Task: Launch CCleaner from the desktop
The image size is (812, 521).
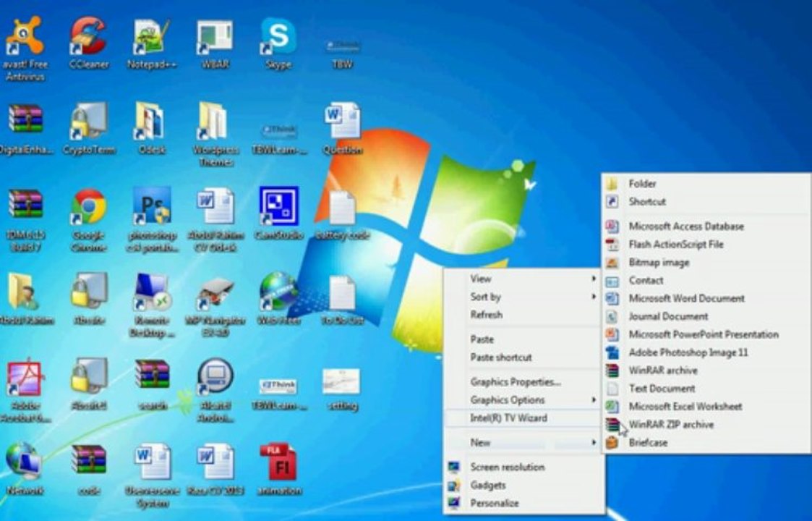Action: coord(88,43)
